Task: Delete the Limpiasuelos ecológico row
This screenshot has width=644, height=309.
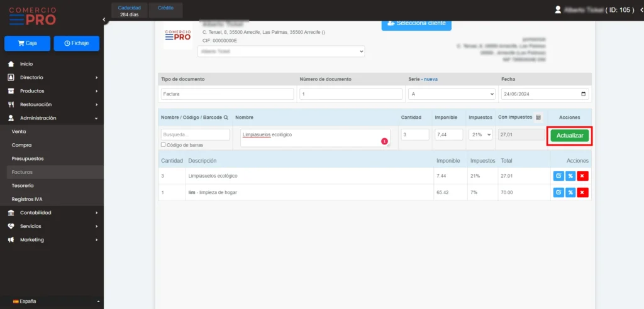Action: pyautogui.click(x=582, y=176)
